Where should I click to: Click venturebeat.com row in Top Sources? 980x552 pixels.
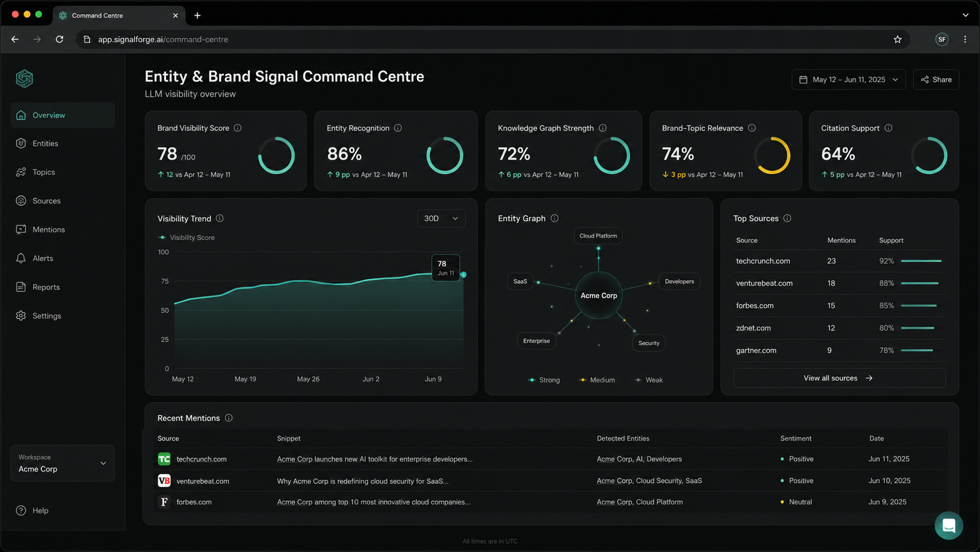click(x=839, y=283)
